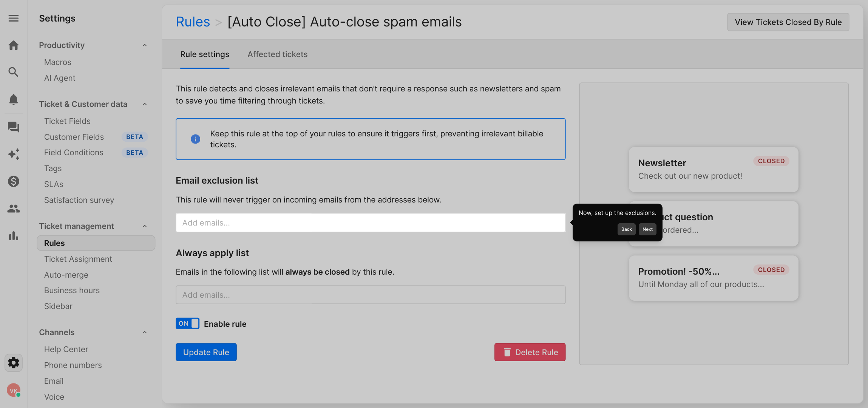868x408 pixels.
Task: Click the BETA badge beside Customer Fields
Action: pyautogui.click(x=134, y=137)
